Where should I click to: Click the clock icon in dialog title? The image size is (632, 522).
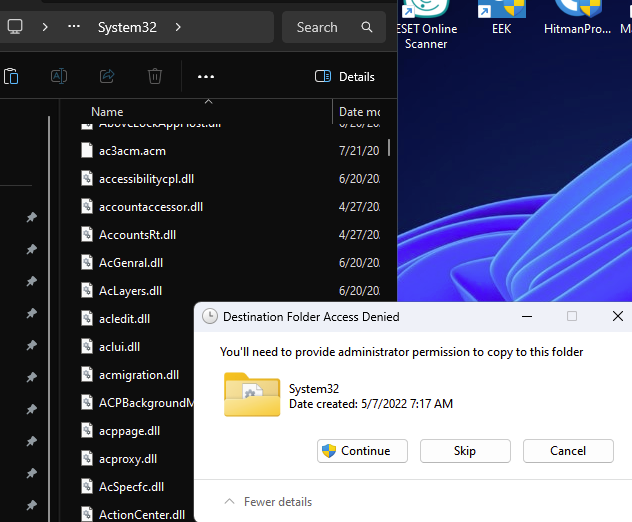(x=210, y=316)
